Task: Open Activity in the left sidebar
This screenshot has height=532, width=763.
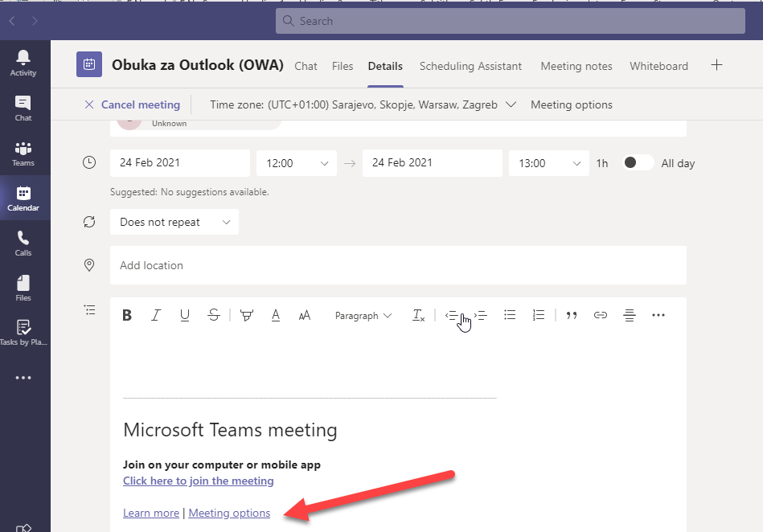Action: (23, 62)
